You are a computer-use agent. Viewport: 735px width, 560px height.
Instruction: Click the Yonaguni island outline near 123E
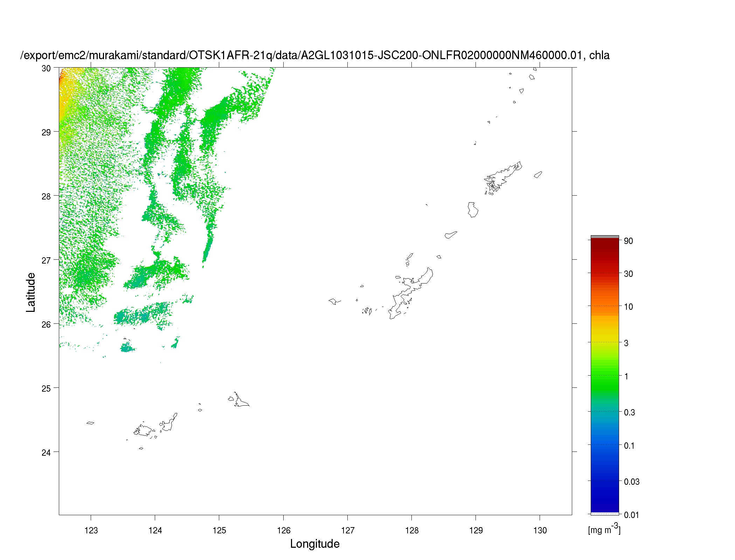click(90, 423)
